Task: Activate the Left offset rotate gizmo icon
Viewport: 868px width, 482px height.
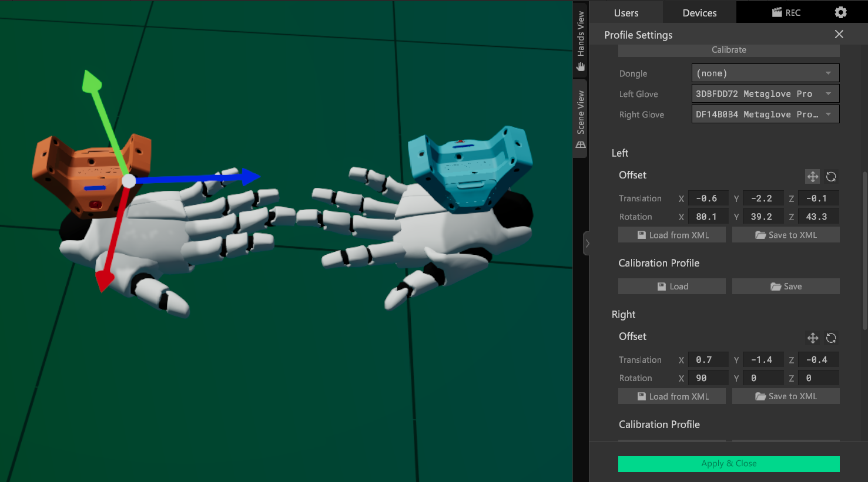Action: (831, 176)
